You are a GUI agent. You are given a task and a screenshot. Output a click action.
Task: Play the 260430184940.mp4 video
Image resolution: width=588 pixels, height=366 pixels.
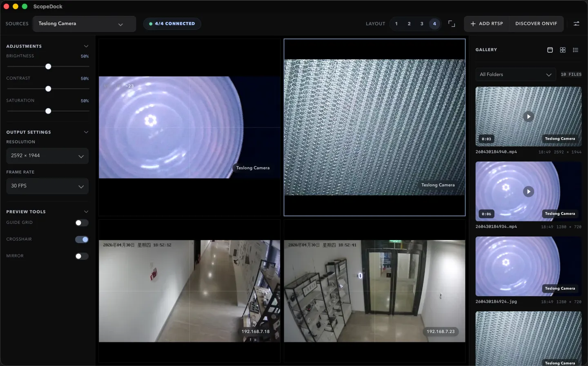528,116
